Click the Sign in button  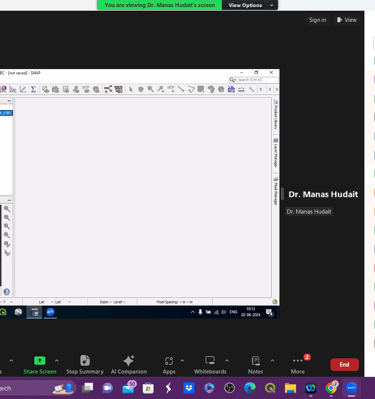(x=317, y=20)
